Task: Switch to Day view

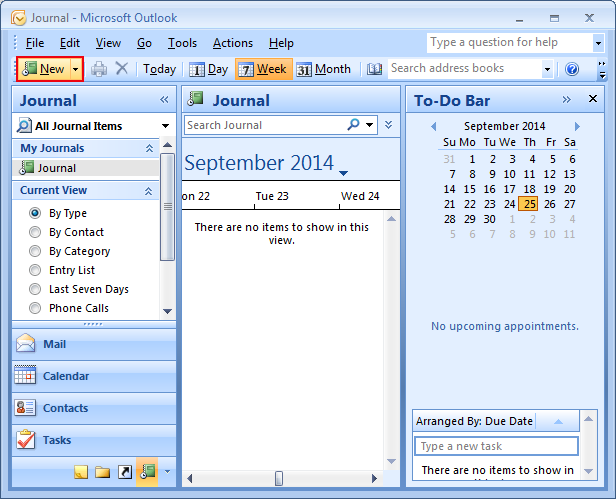Action: pos(209,69)
